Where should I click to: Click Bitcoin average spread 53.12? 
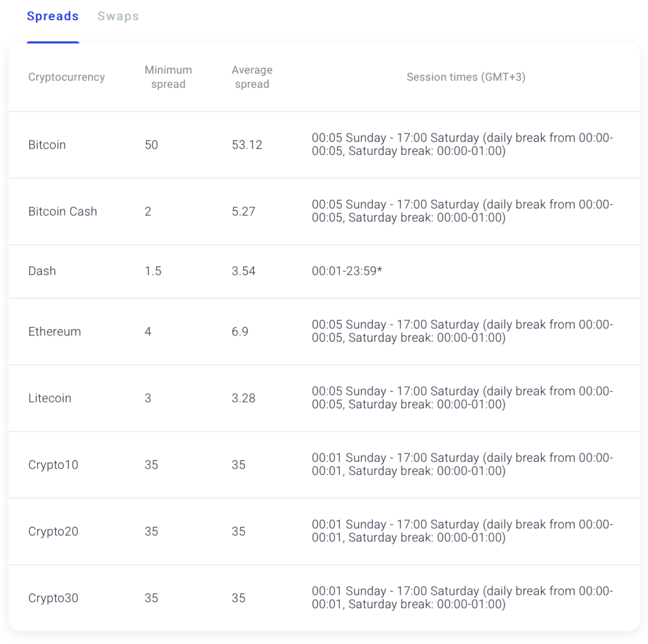point(247,145)
